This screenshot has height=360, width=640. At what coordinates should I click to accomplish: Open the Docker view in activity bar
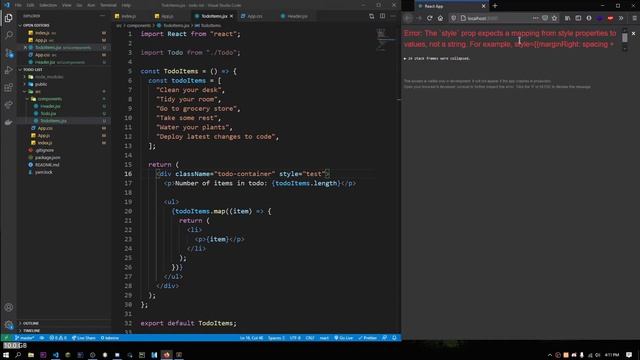pos(9,122)
